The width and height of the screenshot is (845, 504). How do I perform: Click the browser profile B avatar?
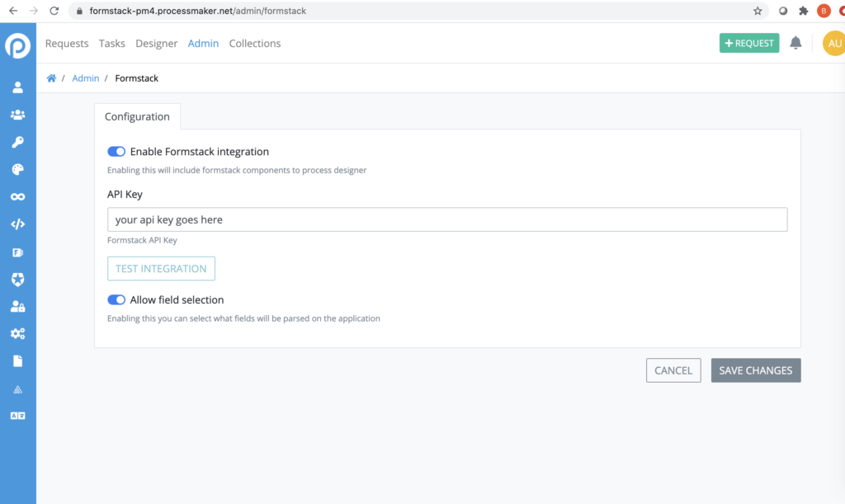824,11
